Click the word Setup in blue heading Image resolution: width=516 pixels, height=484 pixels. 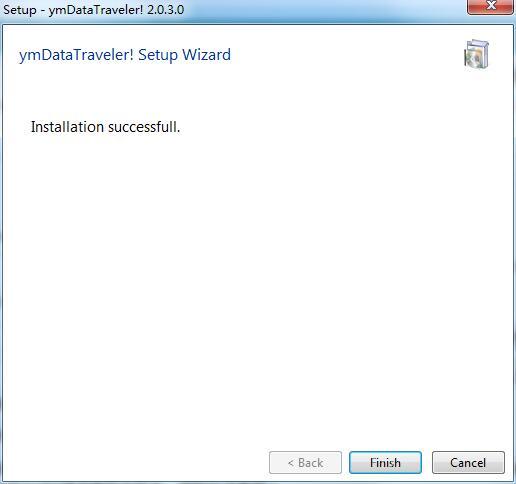158,55
